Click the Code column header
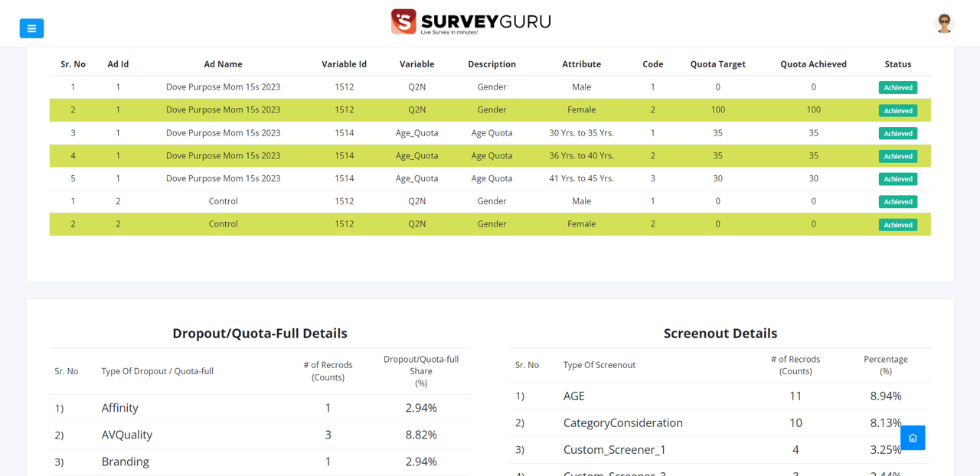The width and height of the screenshot is (980, 476). [x=652, y=64]
